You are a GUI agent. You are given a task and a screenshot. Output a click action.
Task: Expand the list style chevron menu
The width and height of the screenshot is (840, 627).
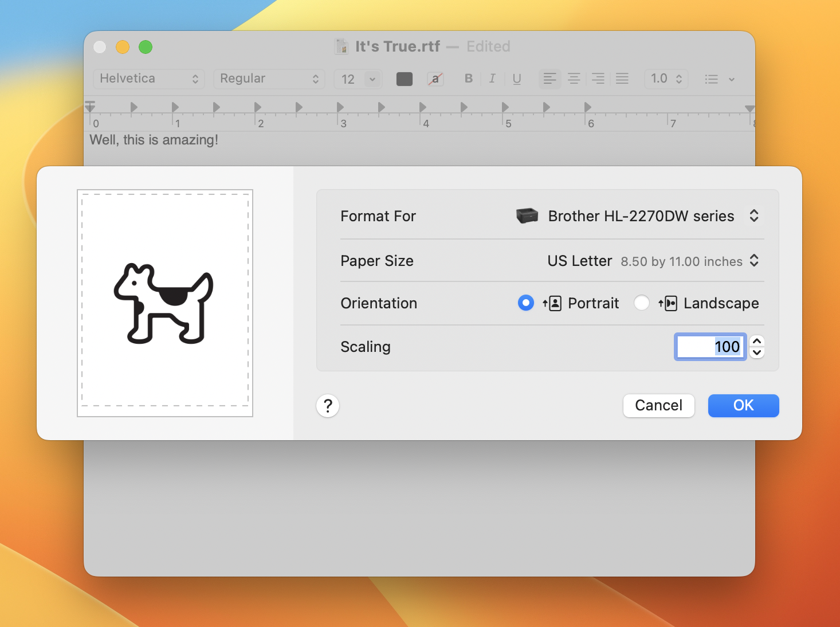point(731,79)
